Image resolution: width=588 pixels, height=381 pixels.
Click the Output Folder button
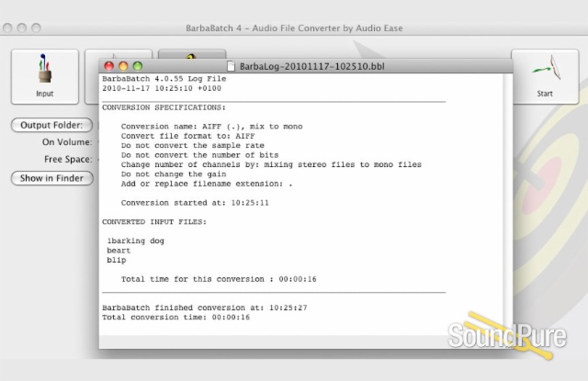(51, 125)
